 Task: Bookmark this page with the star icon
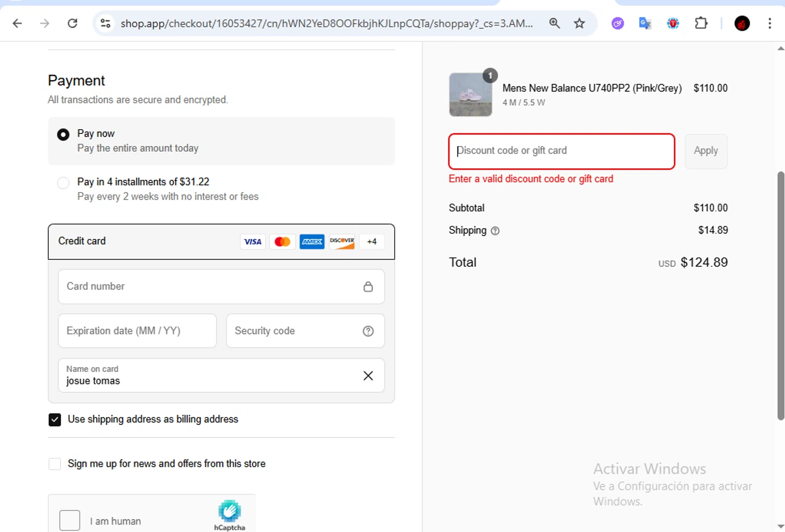coord(579,23)
